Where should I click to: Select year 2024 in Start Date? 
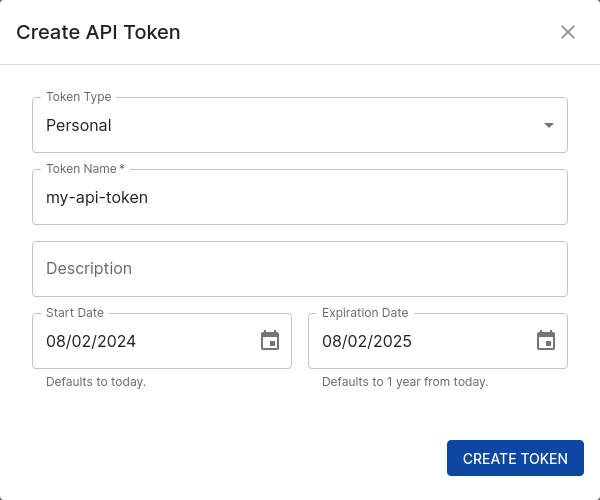pos(116,341)
